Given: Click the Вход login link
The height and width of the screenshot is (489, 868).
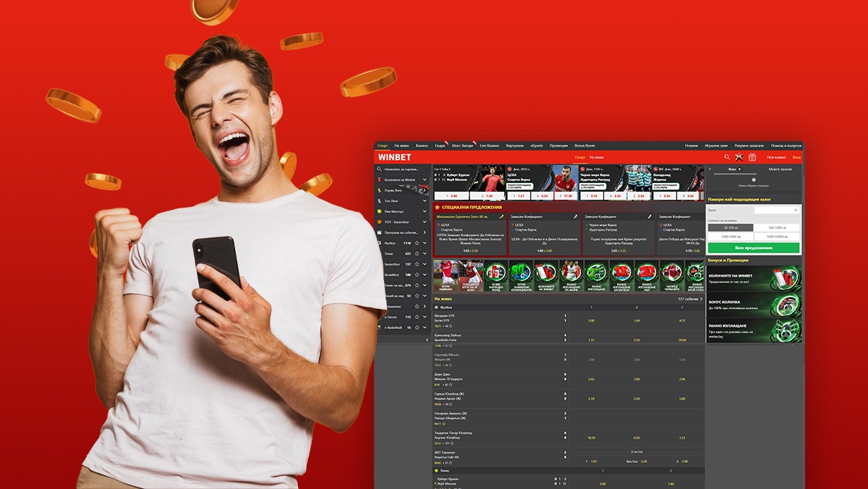Looking at the screenshot, I should tap(796, 157).
